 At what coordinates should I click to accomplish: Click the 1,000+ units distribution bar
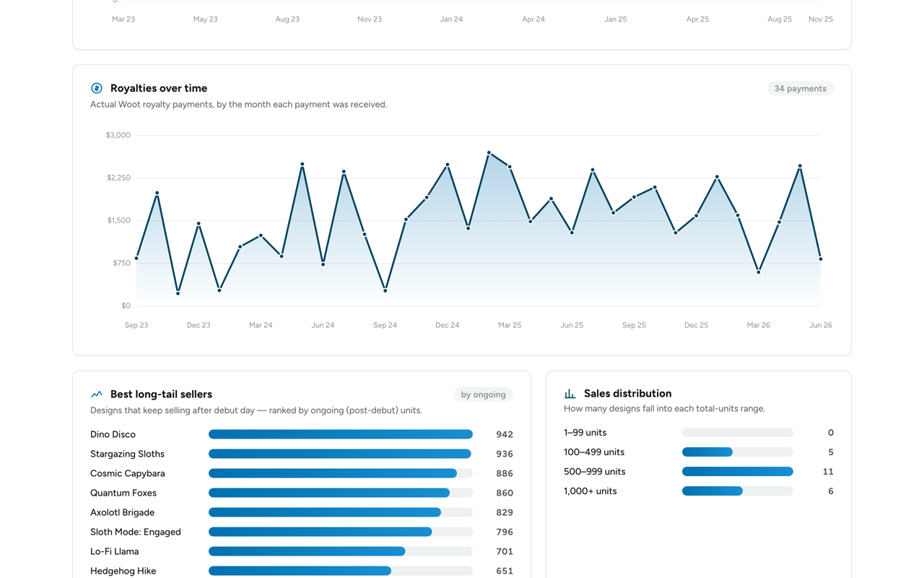click(x=737, y=491)
